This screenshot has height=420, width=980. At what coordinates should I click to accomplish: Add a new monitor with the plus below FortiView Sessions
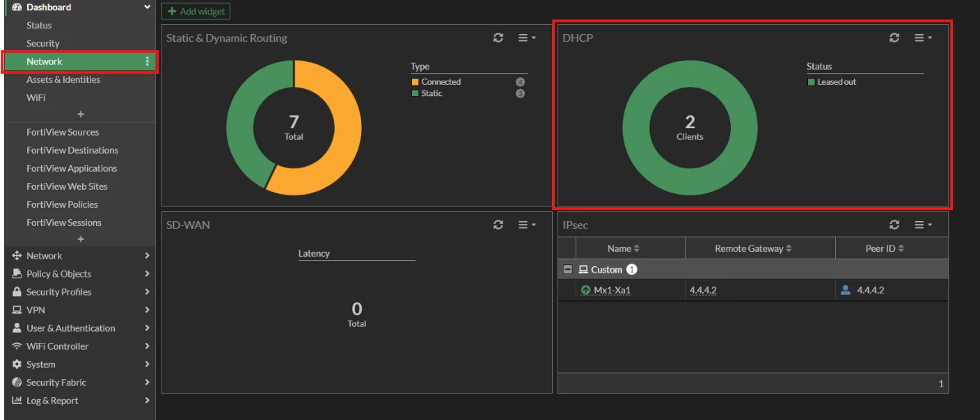(x=81, y=239)
